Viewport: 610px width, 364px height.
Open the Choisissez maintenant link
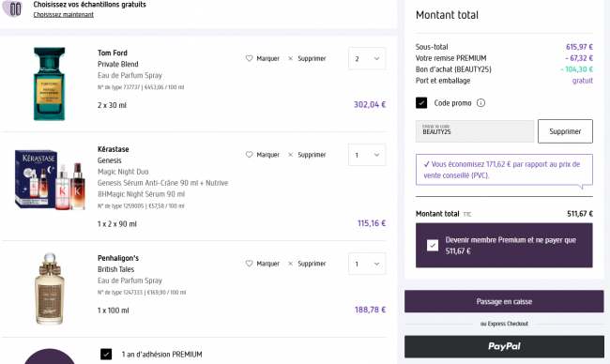[x=64, y=14]
